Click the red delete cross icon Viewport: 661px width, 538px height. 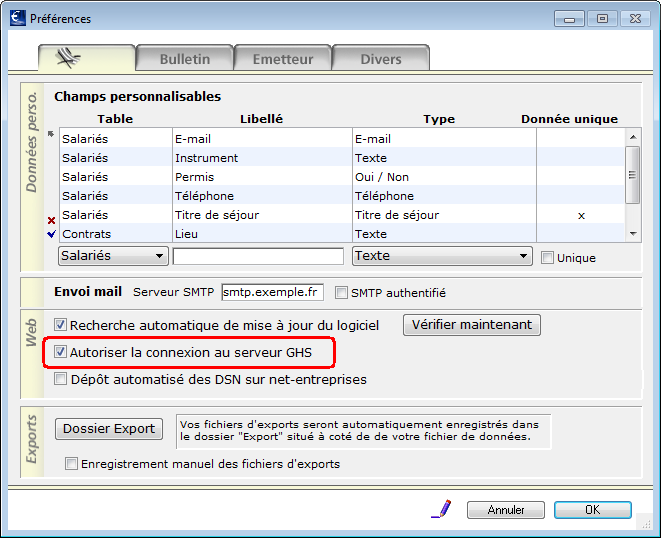point(51,220)
